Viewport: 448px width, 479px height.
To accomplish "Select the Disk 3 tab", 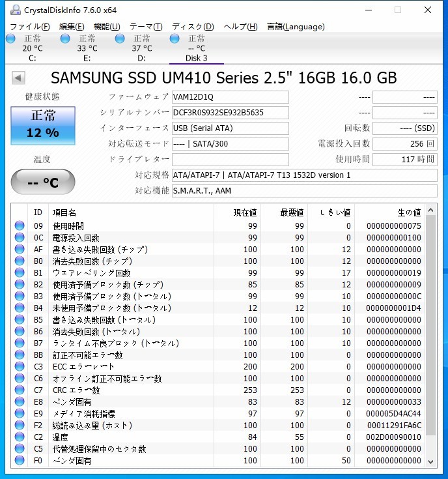I will click(197, 48).
